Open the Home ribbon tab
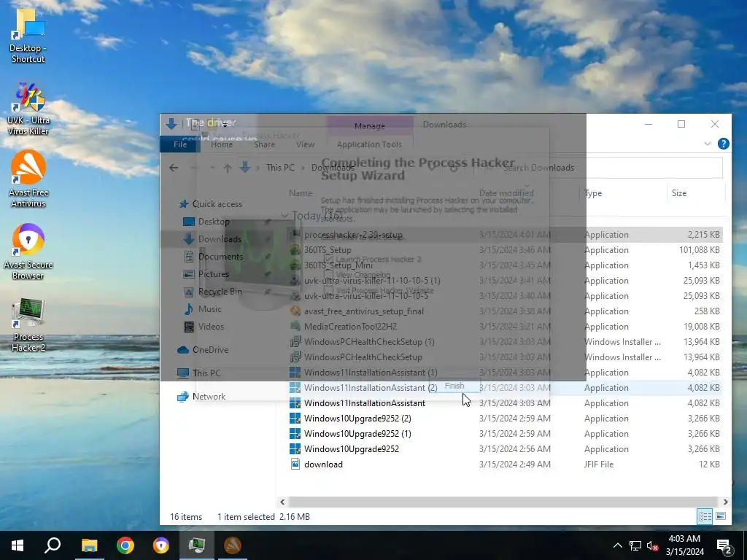The image size is (747, 560). click(222, 144)
